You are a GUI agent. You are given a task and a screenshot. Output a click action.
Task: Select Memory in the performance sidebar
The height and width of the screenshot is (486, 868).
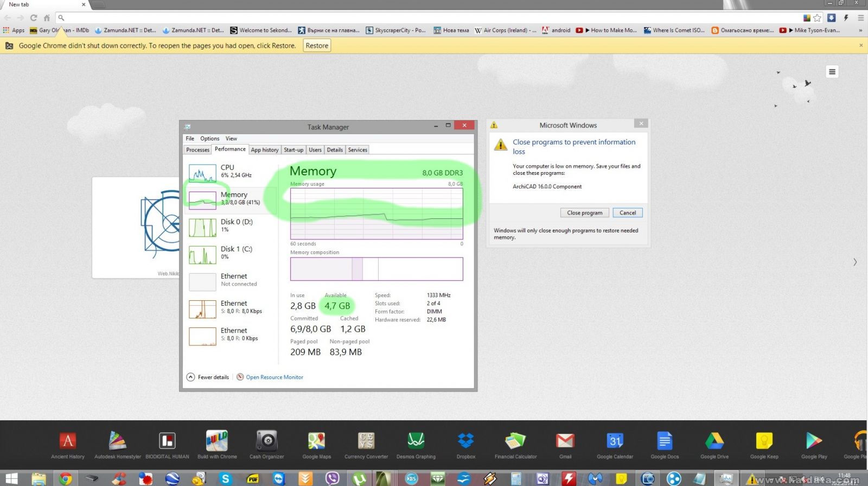tap(231, 200)
